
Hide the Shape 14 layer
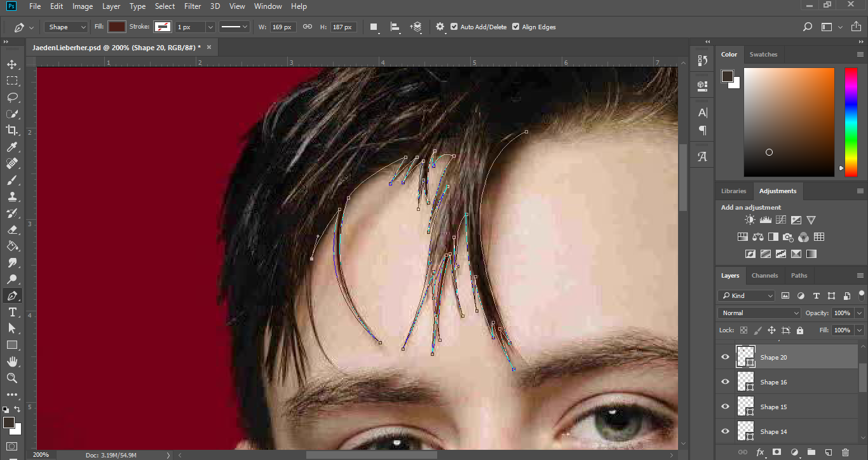[725, 431]
